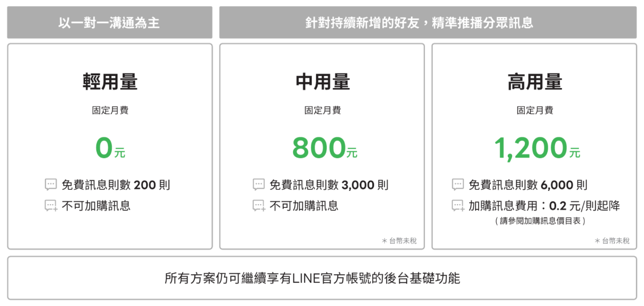Click the 加購訊息費用 0.2 元/則起降 text

(x=544, y=206)
